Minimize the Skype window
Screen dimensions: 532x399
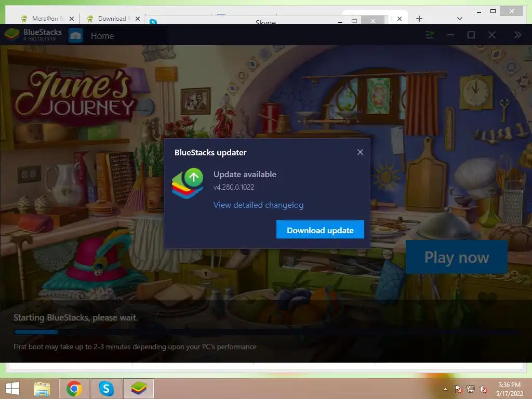click(340, 21)
